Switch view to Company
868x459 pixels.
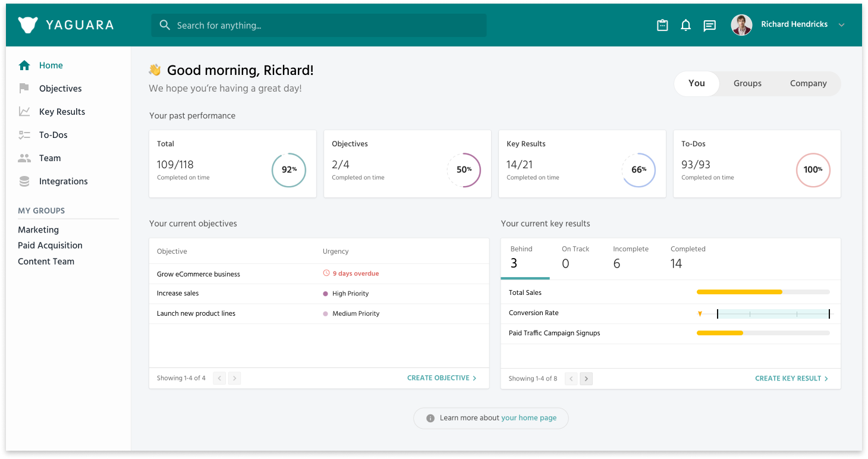tap(808, 83)
